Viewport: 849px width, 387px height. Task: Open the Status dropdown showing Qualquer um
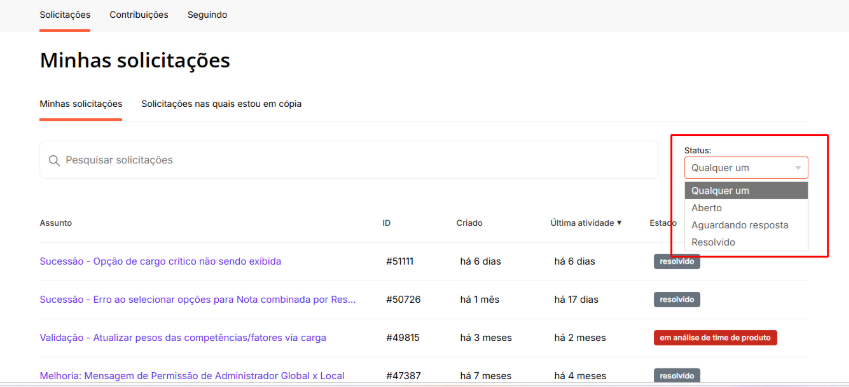point(746,168)
